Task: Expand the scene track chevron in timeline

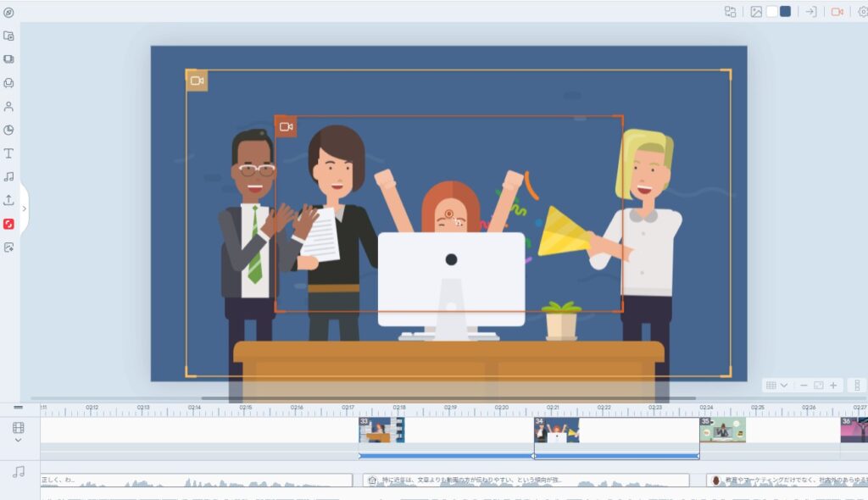Action: point(19,441)
